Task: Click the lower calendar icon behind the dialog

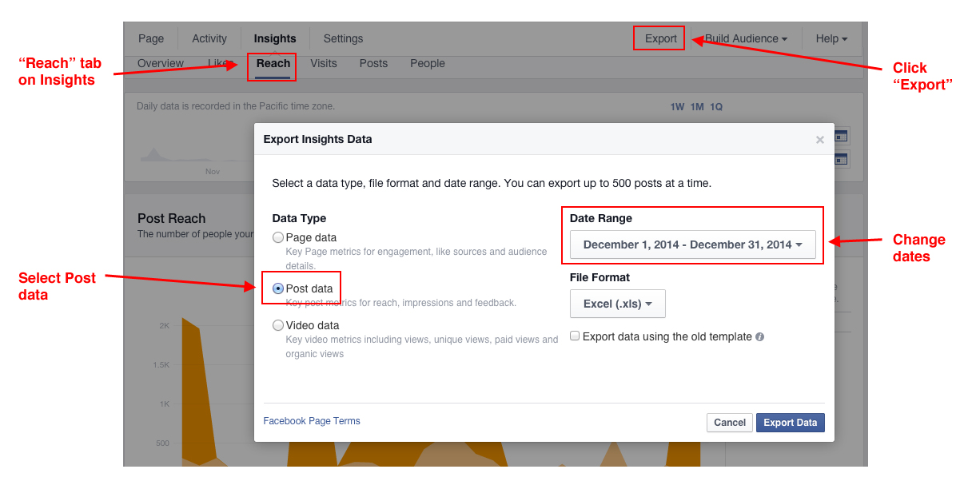Action: (x=841, y=159)
